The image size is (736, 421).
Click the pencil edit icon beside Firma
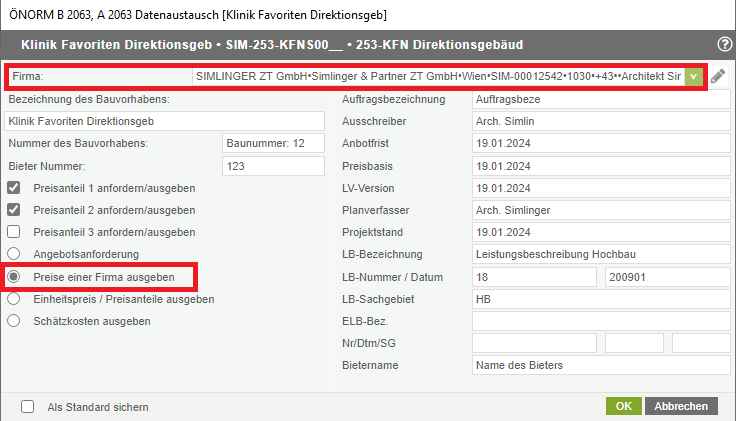click(718, 77)
